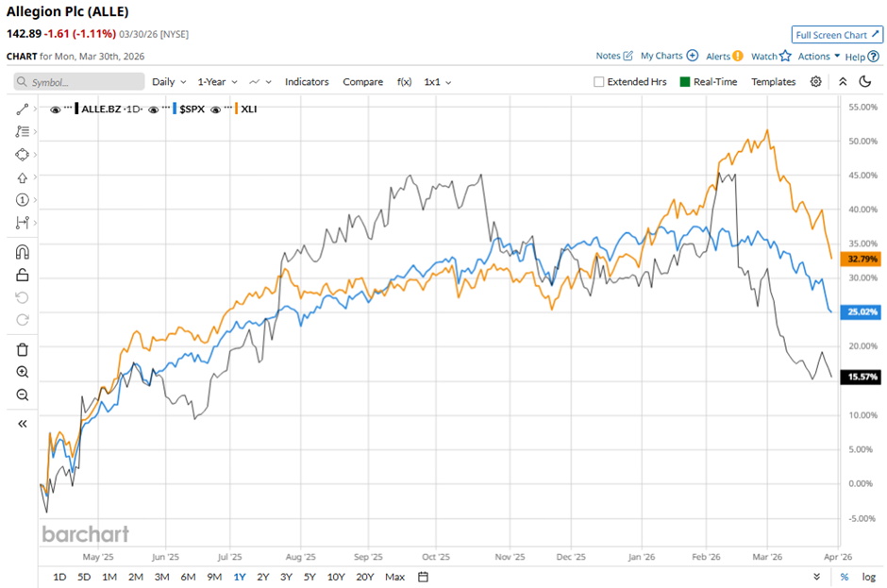Viewport: 887px width, 588px height.
Task: Open the Help question mark
Action: [x=874, y=57]
